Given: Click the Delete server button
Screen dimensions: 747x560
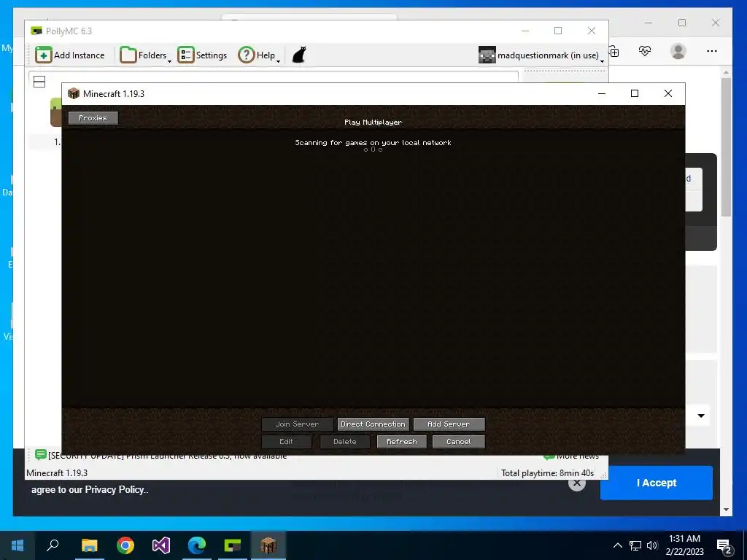Looking at the screenshot, I should [x=345, y=441].
